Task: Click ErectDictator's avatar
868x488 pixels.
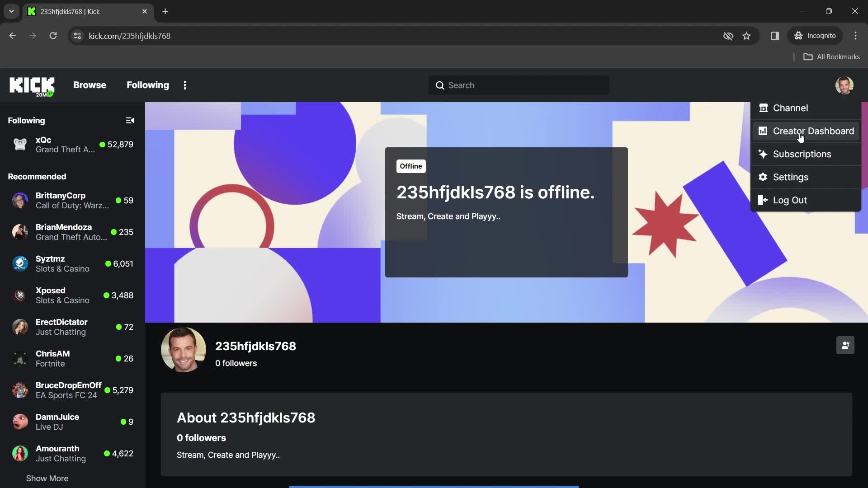Action: [20, 327]
